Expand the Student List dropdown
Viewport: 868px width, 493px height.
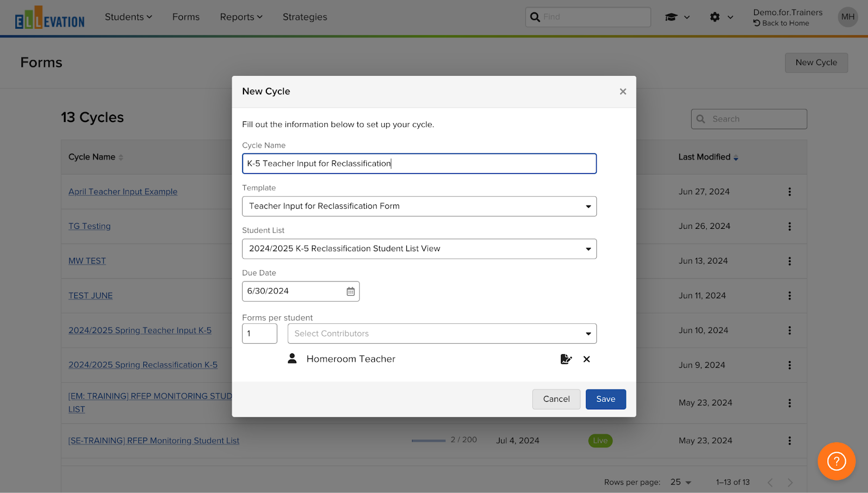pyautogui.click(x=419, y=249)
